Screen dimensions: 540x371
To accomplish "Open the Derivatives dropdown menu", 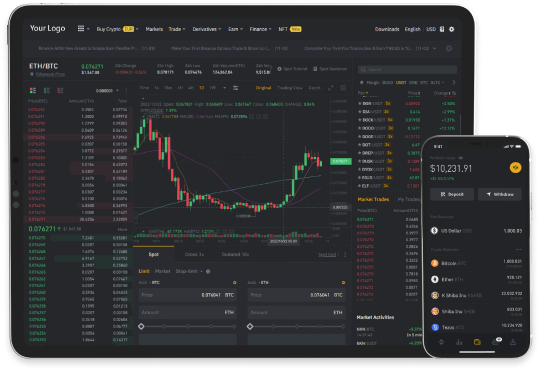I will click(207, 29).
